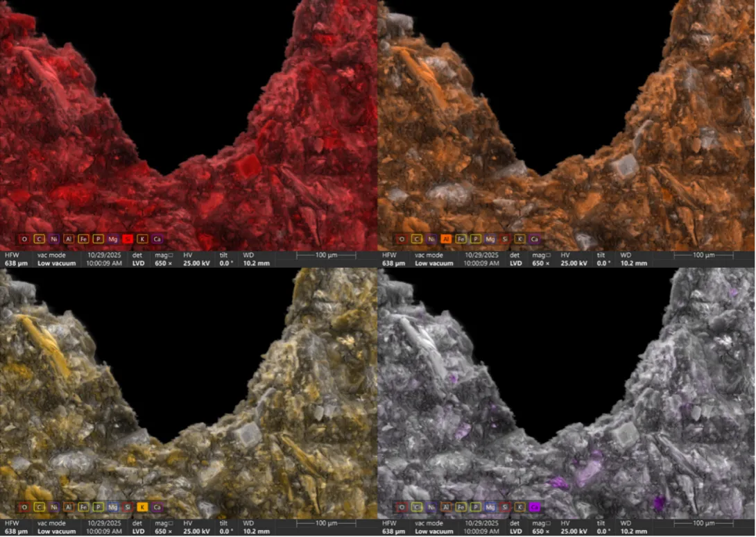The width and height of the screenshot is (756, 537).
Task: Toggle the K overlay in the bottom-left quadrant
Action: pyautogui.click(x=142, y=506)
